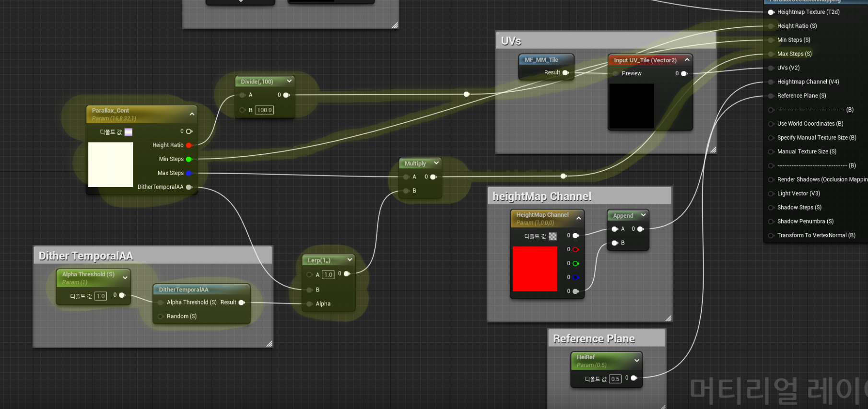Select the reroute node after the Multiply node
The image size is (868, 409).
pos(563,176)
